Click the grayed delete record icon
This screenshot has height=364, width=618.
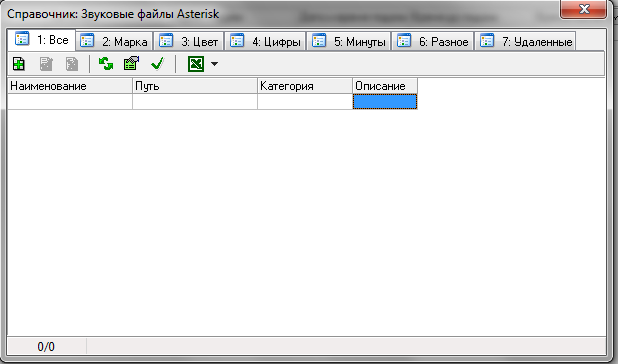coord(72,64)
